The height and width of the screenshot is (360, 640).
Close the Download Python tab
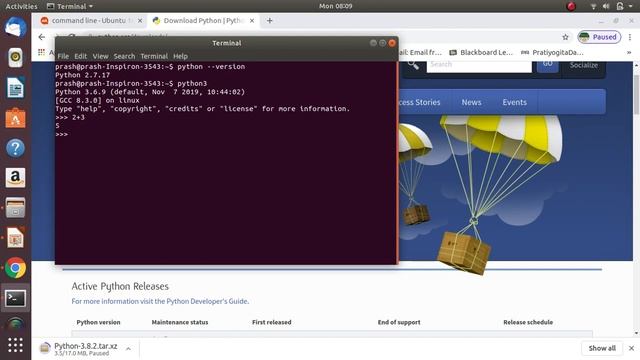coord(252,20)
